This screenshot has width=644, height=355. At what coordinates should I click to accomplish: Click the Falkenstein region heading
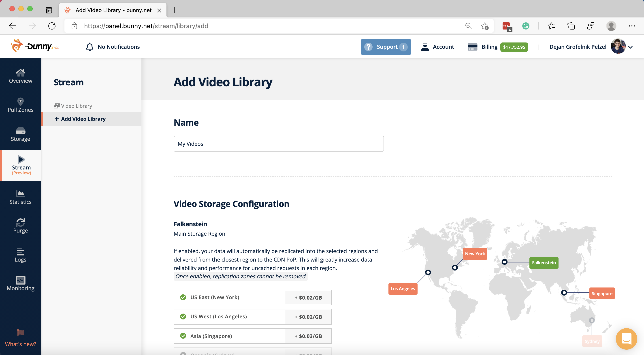[x=190, y=224]
